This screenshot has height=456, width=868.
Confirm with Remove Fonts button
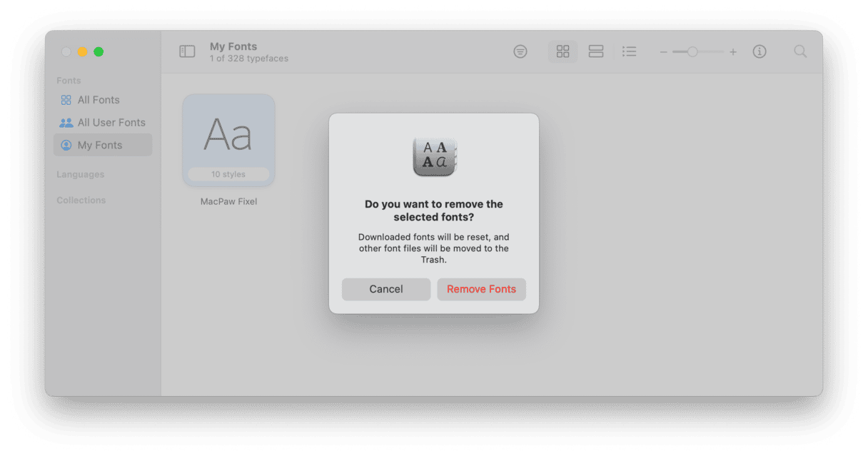[x=481, y=289]
